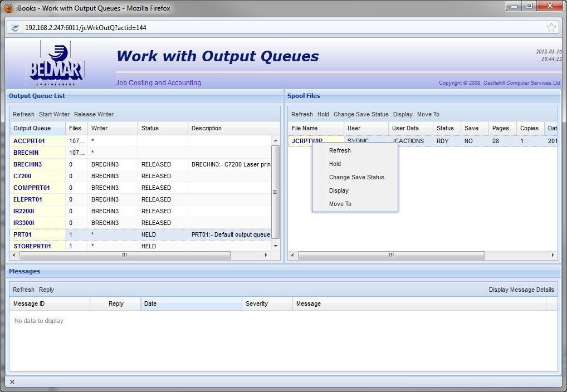The width and height of the screenshot is (567, 392).
Task: Click the X icon in the bottom bar
Action: tap(12, 382)
